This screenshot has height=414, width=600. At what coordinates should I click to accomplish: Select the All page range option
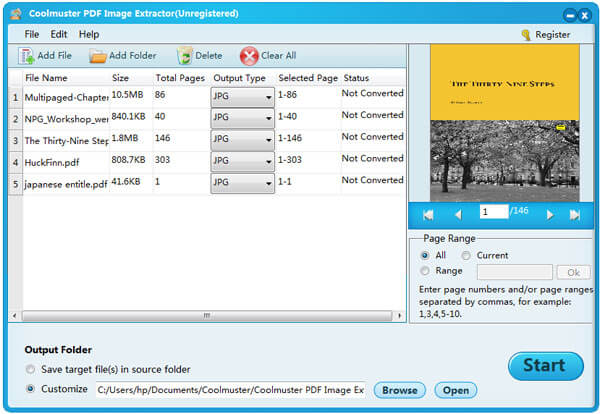tap(425, 255)
